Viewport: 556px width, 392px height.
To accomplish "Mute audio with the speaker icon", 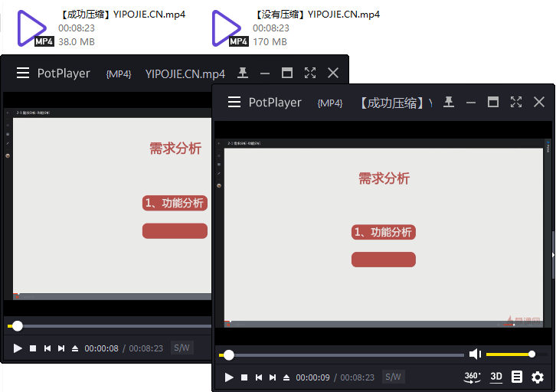I will point(475,354).
